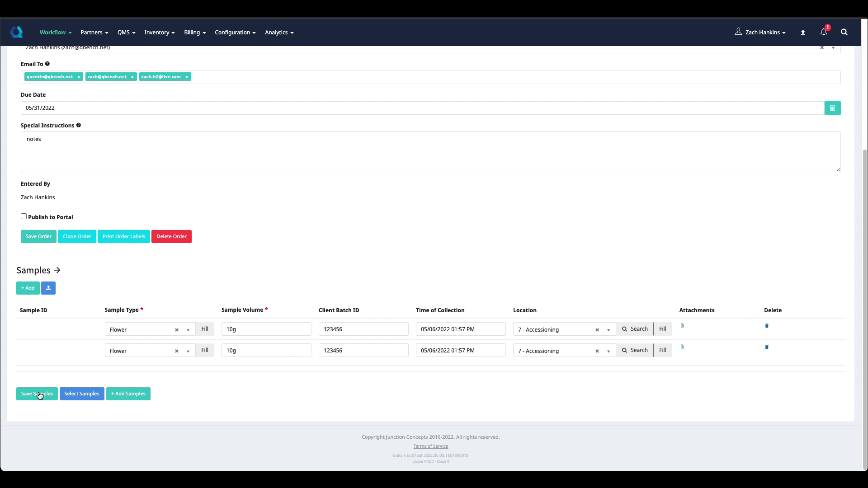Screen dimensions: 868x488
Task: Open the Zach Hankins user menu
Action: [762, 32]
